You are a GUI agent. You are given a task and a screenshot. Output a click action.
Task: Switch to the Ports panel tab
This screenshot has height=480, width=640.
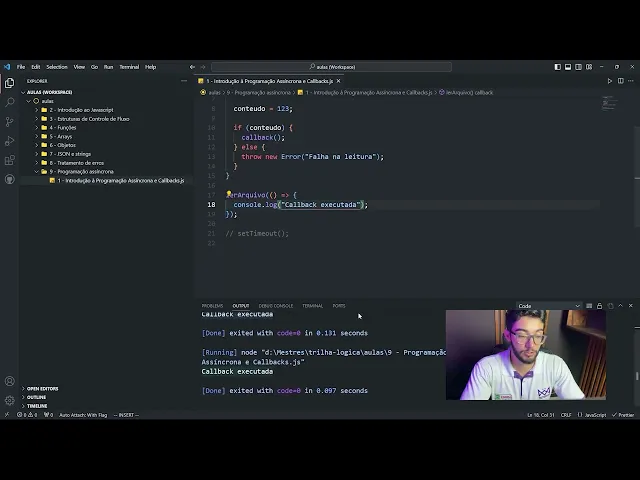[x=338, y=306]
